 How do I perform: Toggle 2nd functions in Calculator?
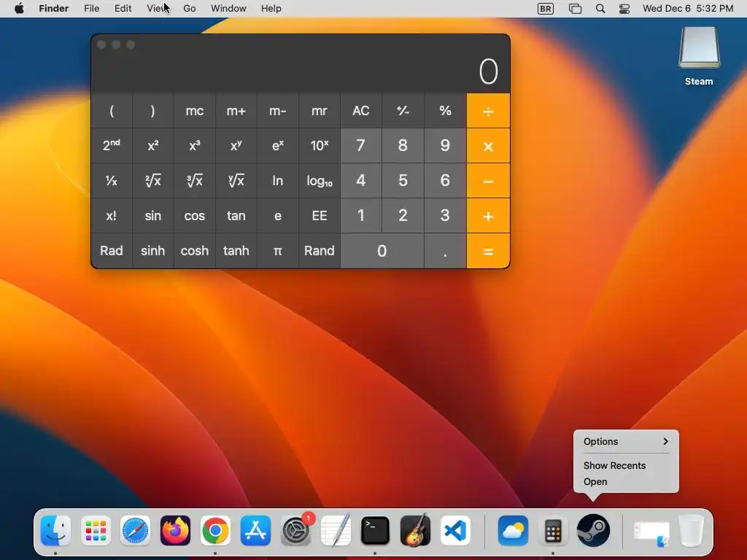112,145
